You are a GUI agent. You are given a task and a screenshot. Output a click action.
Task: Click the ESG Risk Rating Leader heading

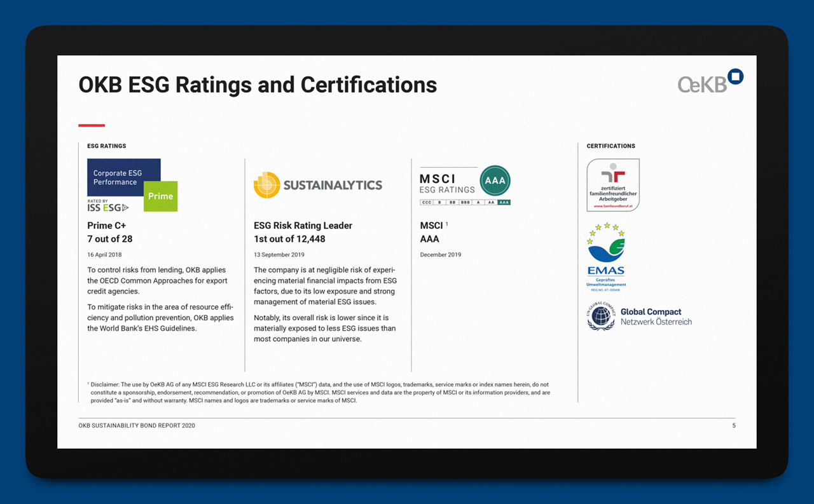[303, 226]
